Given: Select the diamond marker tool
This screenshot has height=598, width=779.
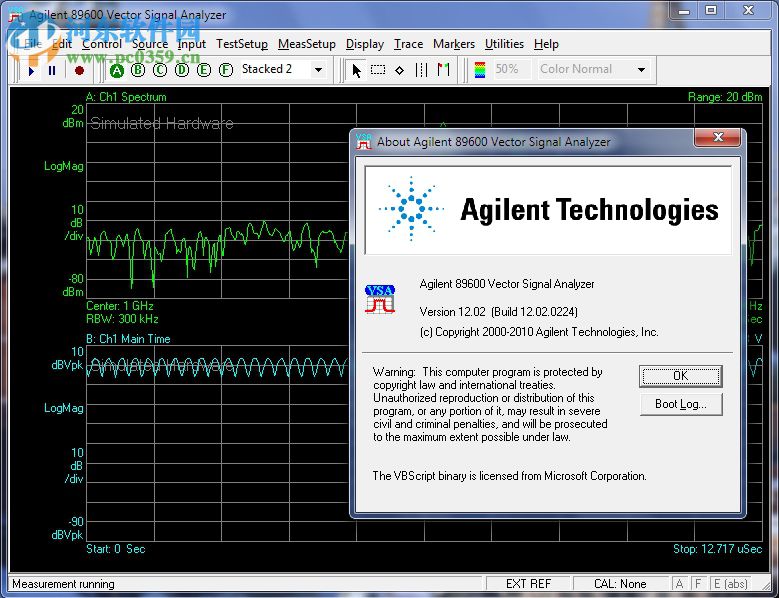Looking at the screenshot, I should 399,70.
